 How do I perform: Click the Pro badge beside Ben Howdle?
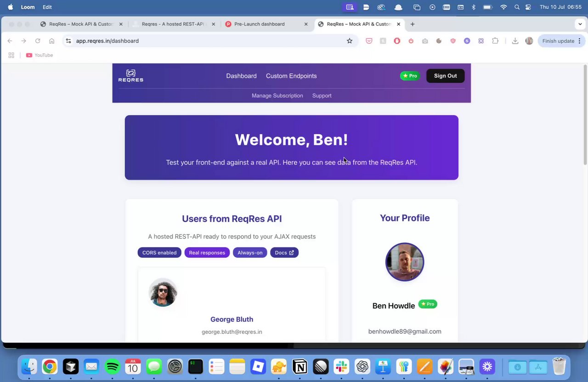[x=428, y=304]
